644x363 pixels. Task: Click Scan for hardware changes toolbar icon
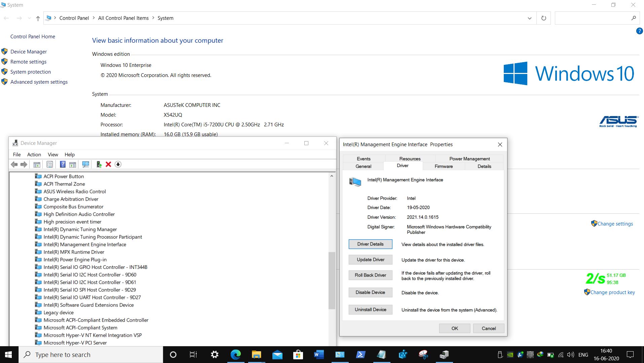pyautogui.click(x=86, y=164)
